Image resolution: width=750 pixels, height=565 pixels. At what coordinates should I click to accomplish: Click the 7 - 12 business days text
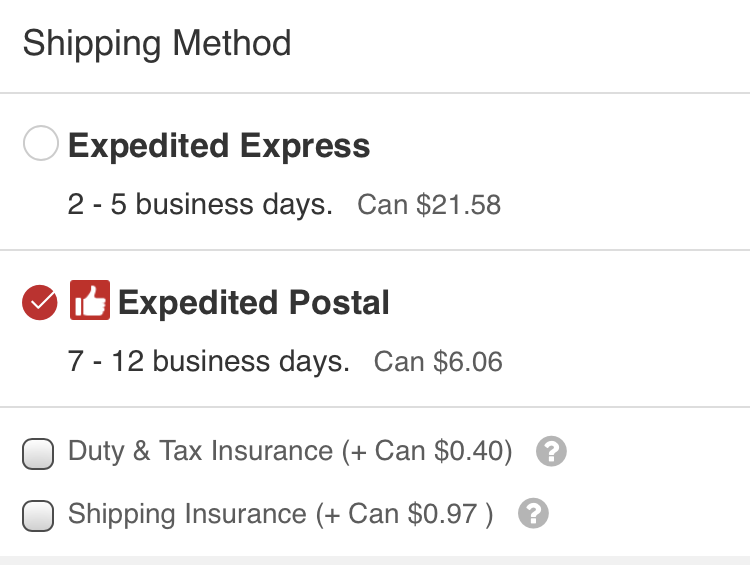tap(209, 361)
